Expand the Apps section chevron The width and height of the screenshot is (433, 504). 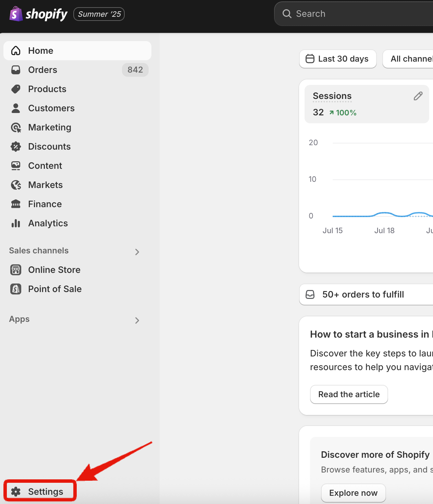[x=137, y=320]
